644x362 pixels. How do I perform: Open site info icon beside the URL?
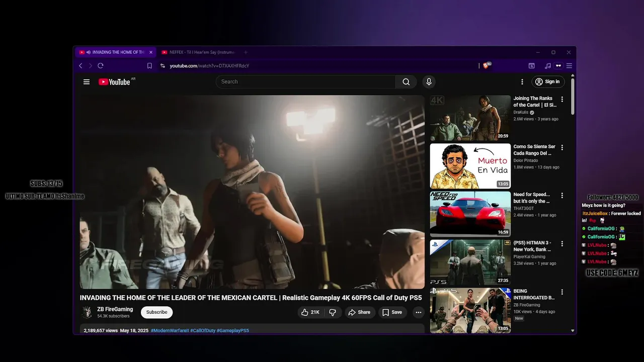coord(163,66)
